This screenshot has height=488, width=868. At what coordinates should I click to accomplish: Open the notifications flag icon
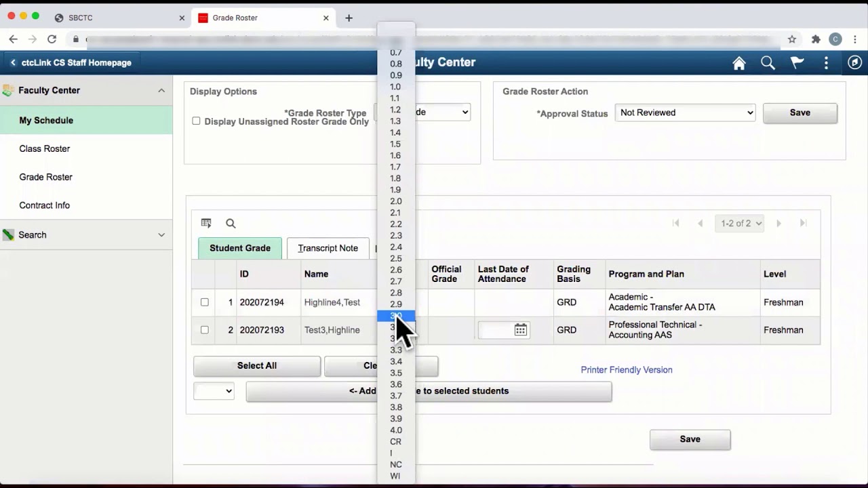(797, 63)
